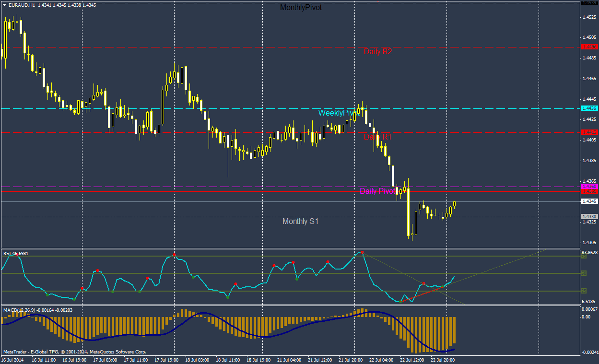Click the cyan 1.4436 price tag
Image resolution: width=599 pixels, height=364 pixels.
click(589, 108)
